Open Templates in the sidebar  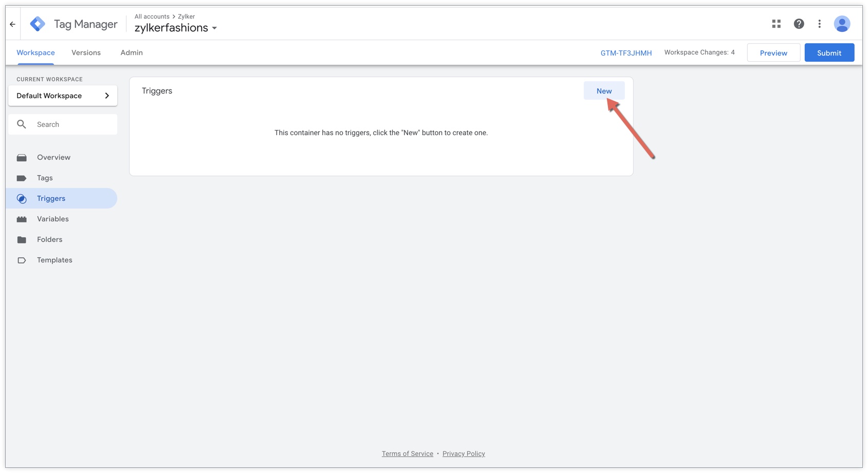pyautogui.click(x=62, y=260)
